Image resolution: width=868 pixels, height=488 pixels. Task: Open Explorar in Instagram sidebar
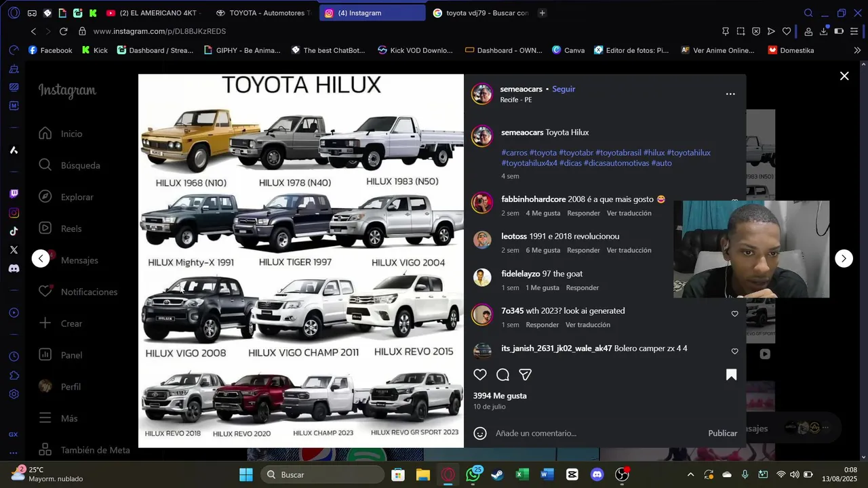(x=66, y=197)
